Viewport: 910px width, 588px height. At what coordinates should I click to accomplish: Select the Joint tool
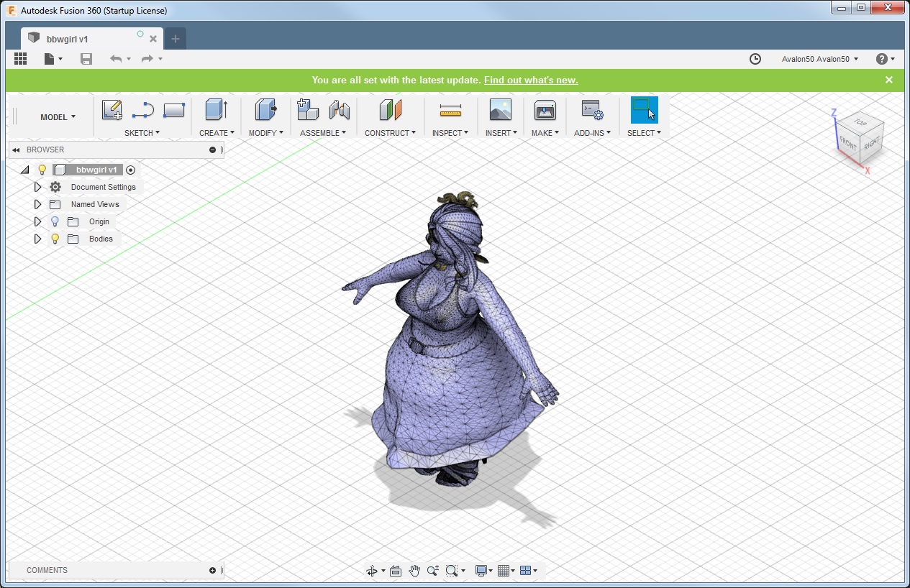340,110
